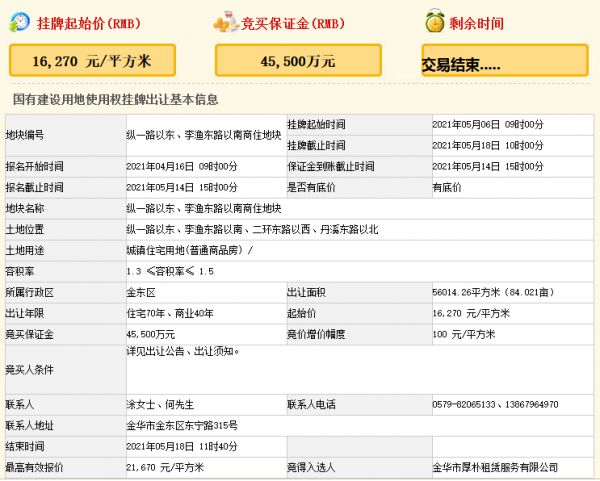Click the 住宅70年、商业40年 value
The height and width of the screenshot is (481, 600).
click(170, 314)
